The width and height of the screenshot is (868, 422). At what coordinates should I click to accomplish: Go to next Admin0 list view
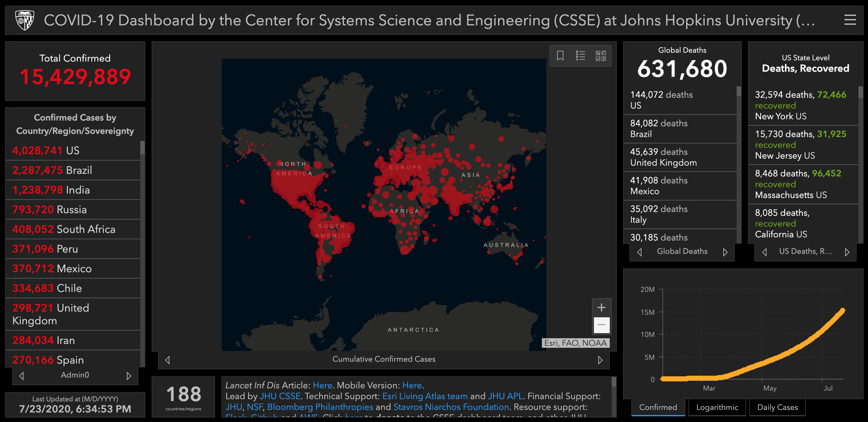129,375
